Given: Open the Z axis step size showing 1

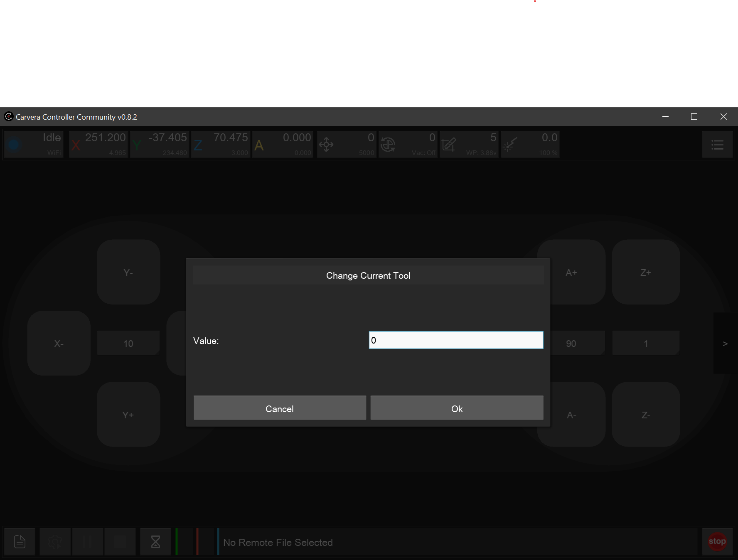Looking at the screenshot, I should click(646, 344).
